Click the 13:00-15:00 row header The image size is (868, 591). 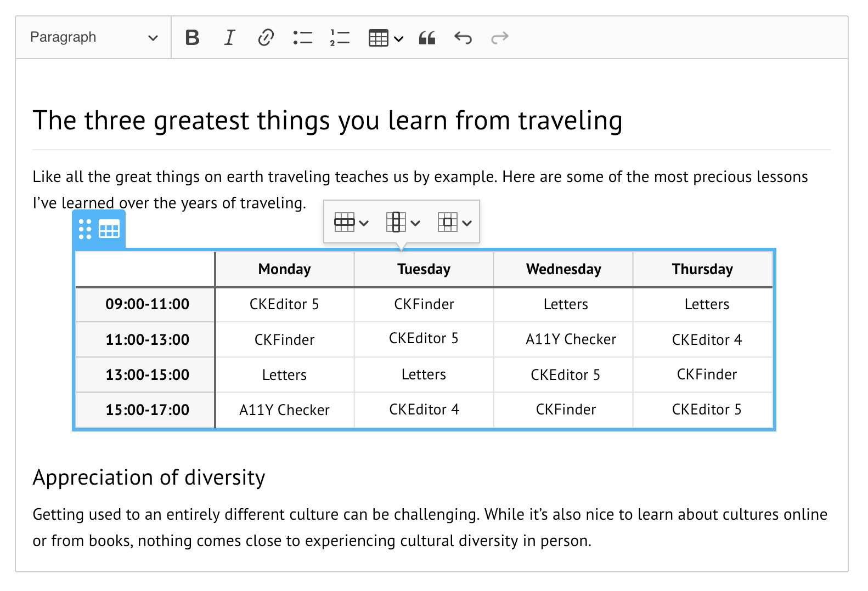click(x=145, y=374)
